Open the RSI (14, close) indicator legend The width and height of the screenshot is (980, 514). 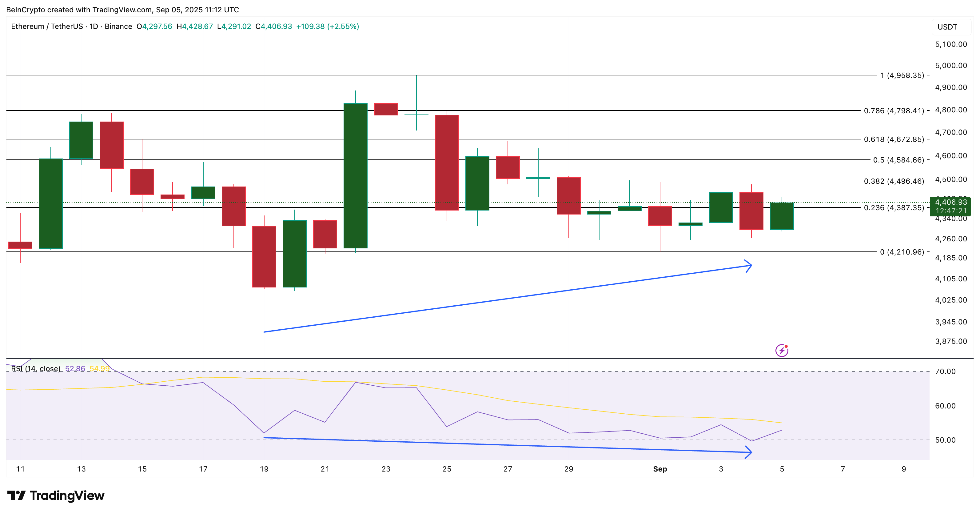(36, 368)
